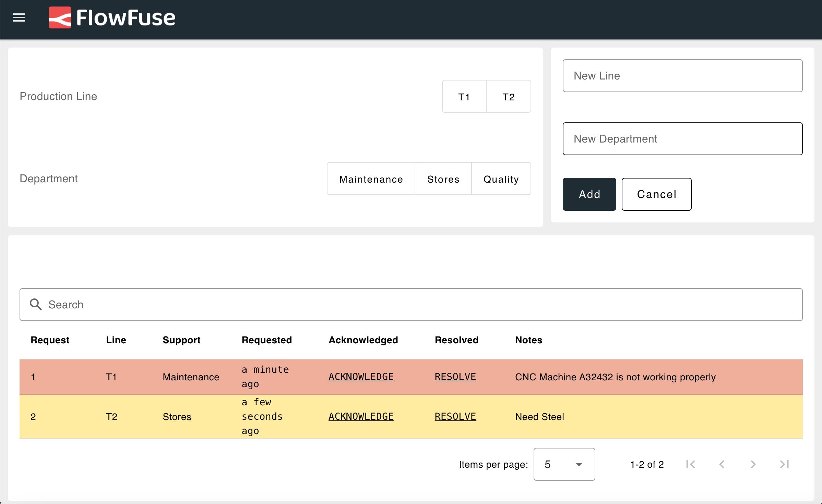Toggle RESOLVE for request 2
The height and width of the screenshot is (504, 822).
coord(455,417)
